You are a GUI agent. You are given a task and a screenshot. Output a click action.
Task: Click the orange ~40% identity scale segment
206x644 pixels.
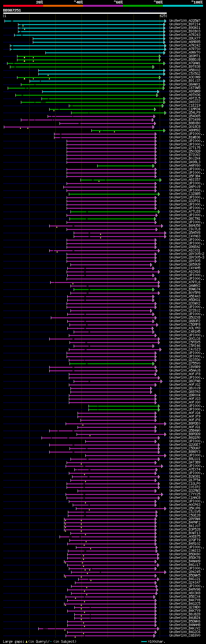coord(63,5)
